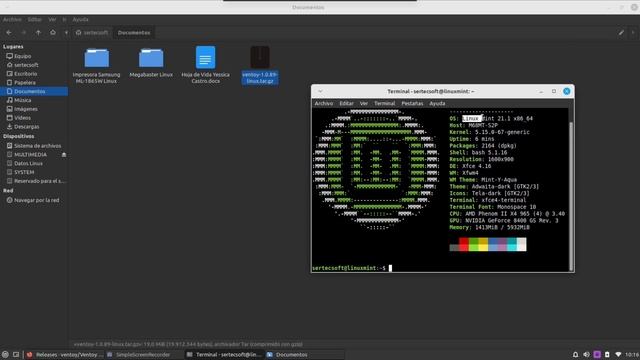
Task: Switch to SimpleScreenRecorder taskbar item
Action: [x=142, y=355]
